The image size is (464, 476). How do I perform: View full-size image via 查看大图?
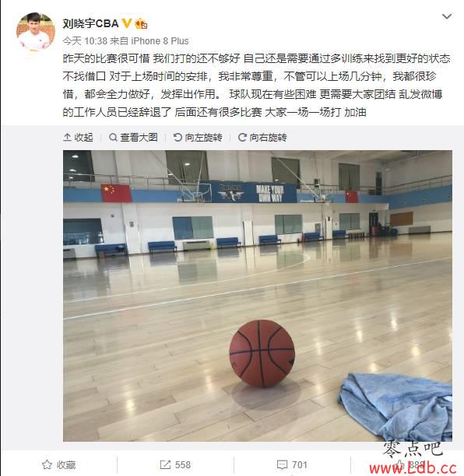[133, 138]
